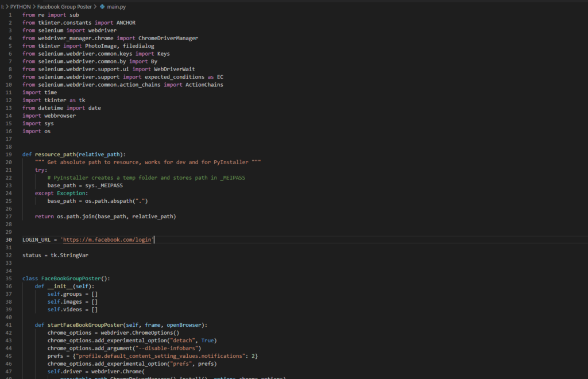Click line number 30 in the gutter

(x=8, y=239)
